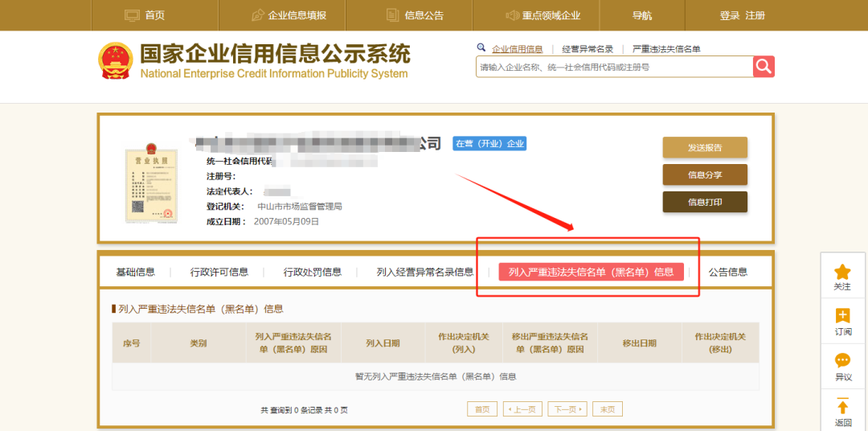Click the 发送报告 button

tap(705, 147)
